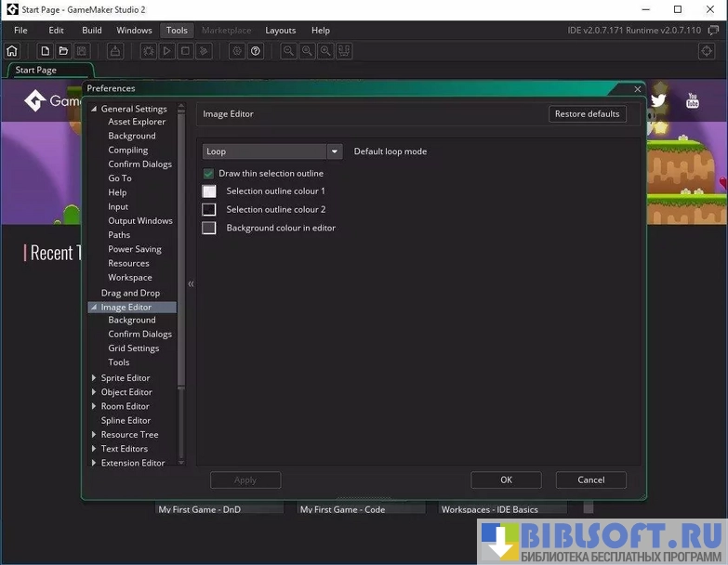Screen dimensions: 728x565
Task: Open the Layouts menu
Action: 280,31
